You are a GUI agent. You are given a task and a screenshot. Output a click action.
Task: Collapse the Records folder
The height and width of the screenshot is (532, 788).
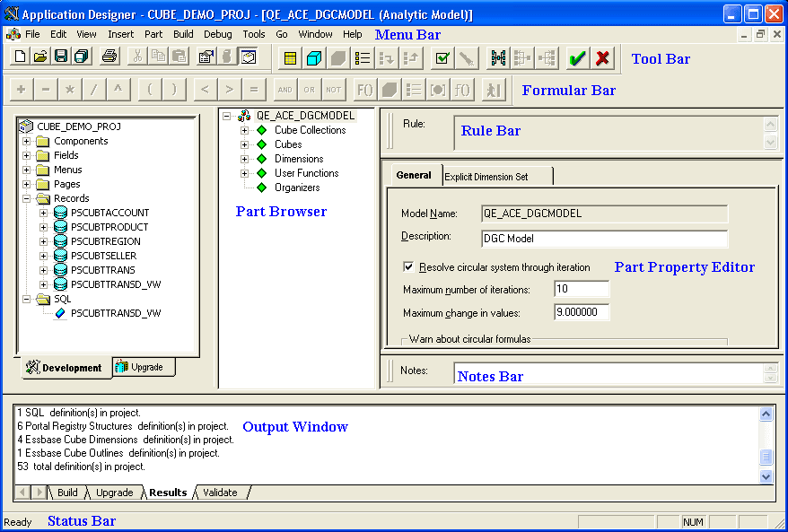tap(26, 198)
